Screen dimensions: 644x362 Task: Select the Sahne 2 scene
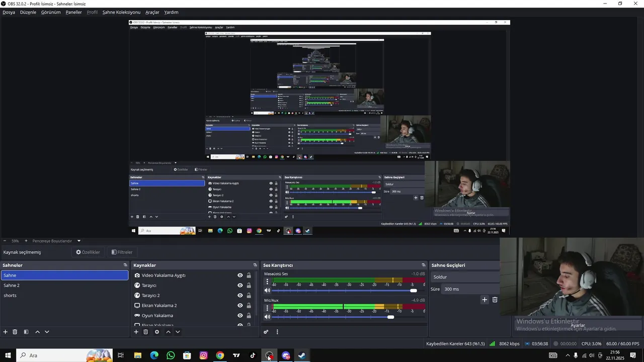tap(64, 286)
